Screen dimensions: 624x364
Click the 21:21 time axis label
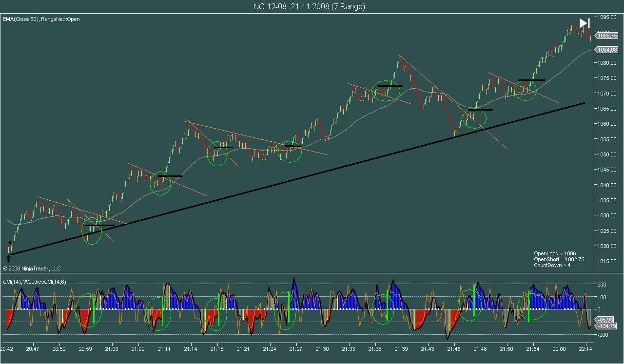pos(243,349)
